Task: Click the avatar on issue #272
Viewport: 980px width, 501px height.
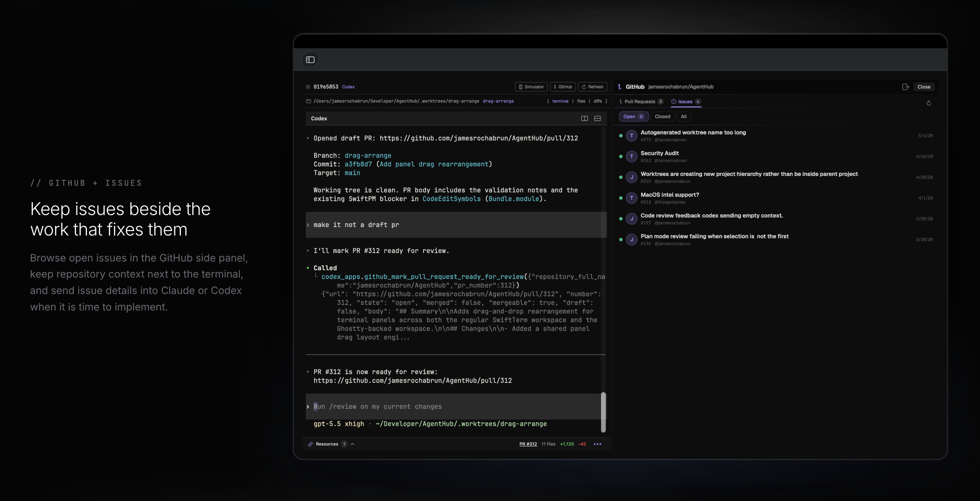Action: tap(631, 136)
